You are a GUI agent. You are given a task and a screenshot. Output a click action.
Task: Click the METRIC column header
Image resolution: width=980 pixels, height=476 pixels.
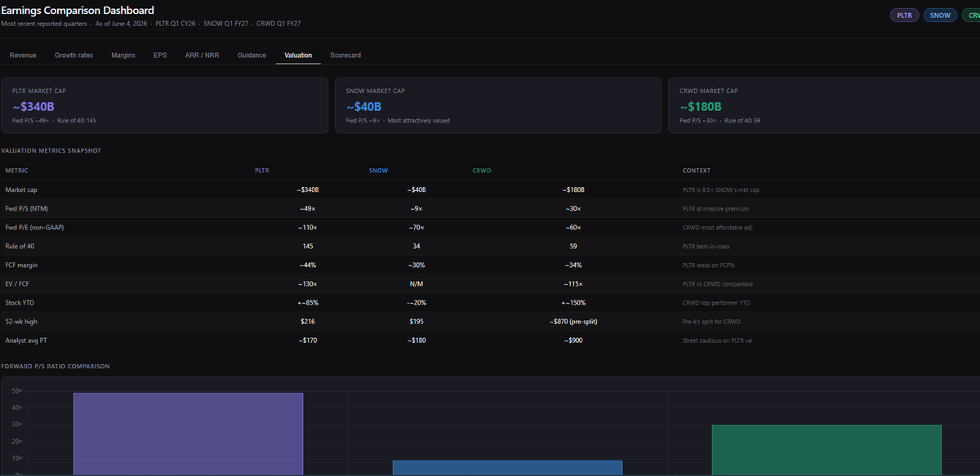click(x=16, y=171)
